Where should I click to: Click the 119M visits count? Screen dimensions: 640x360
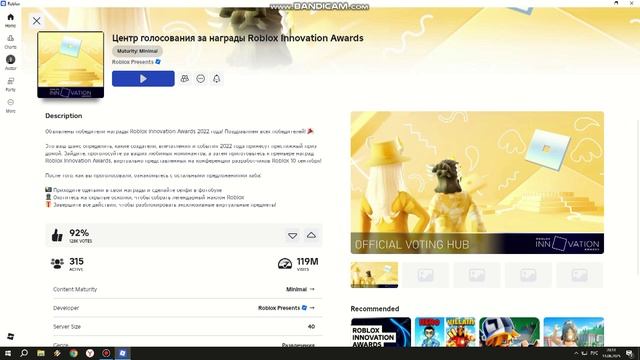(307, 261)
